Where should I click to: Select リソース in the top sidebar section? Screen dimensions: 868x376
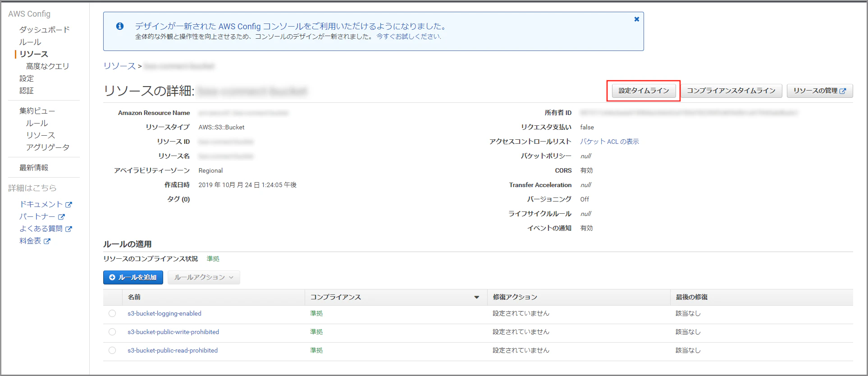tap(34, 54)
